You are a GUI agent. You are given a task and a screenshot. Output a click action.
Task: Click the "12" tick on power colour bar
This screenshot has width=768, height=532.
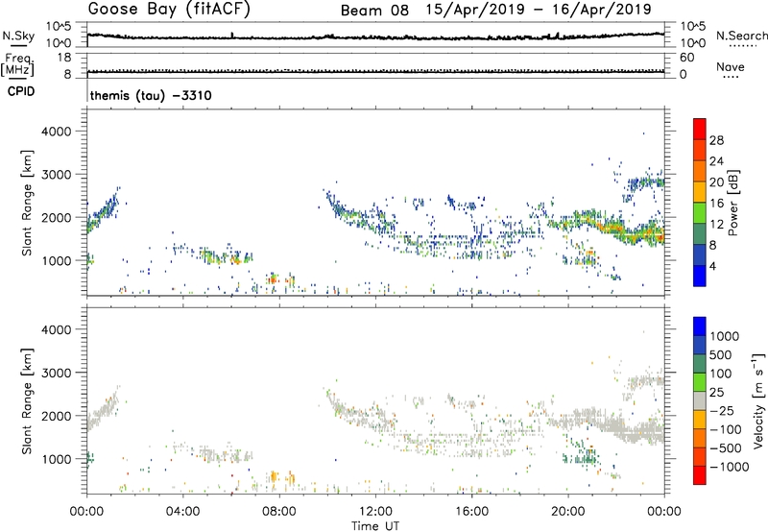(x=716, y=225)
